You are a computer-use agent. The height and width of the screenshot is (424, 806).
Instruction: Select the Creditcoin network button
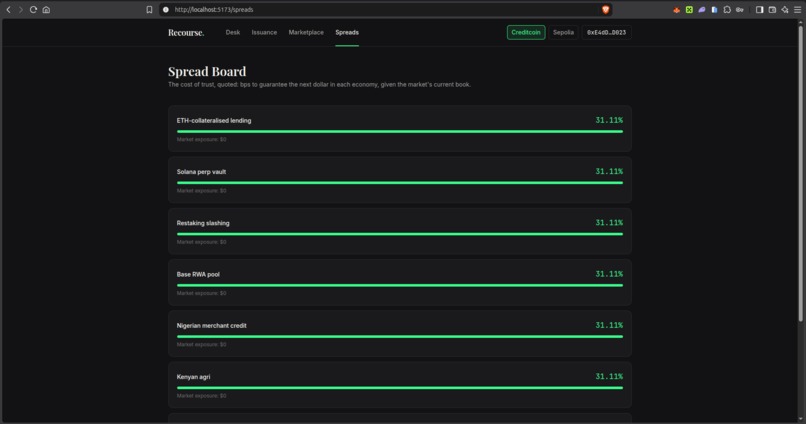point(526,32)
